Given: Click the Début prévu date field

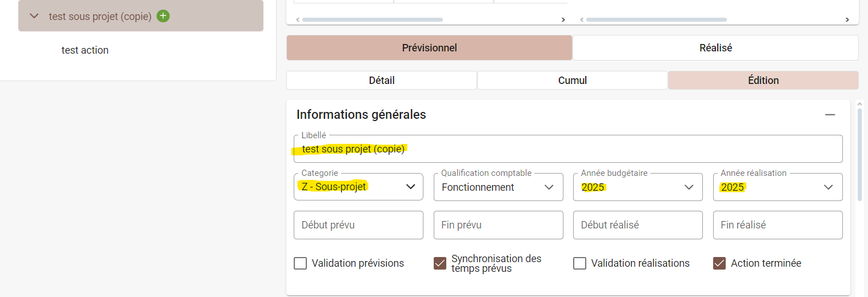Looking at the screenshot, I should click(x=358, y=225).
